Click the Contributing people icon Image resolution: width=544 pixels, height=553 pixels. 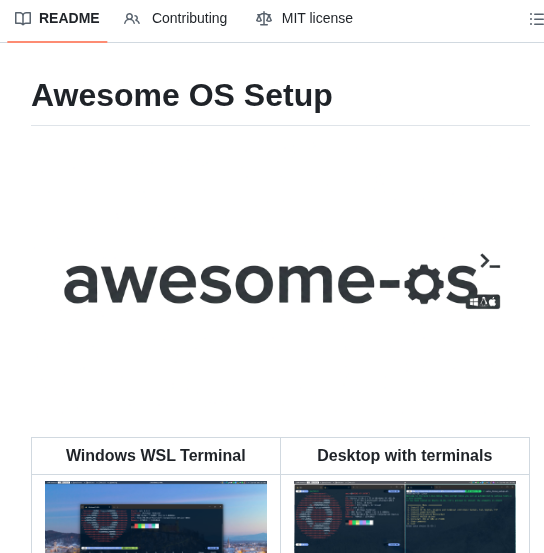(132, 19)
